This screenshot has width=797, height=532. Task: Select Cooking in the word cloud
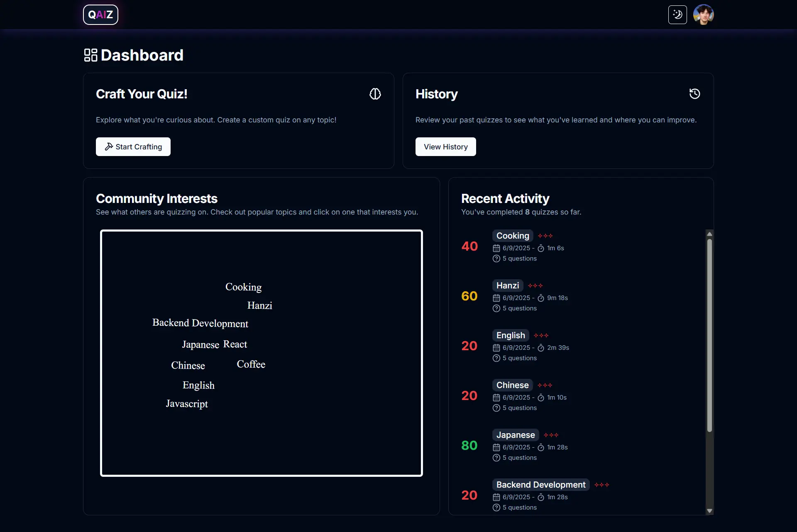point(243,287)
